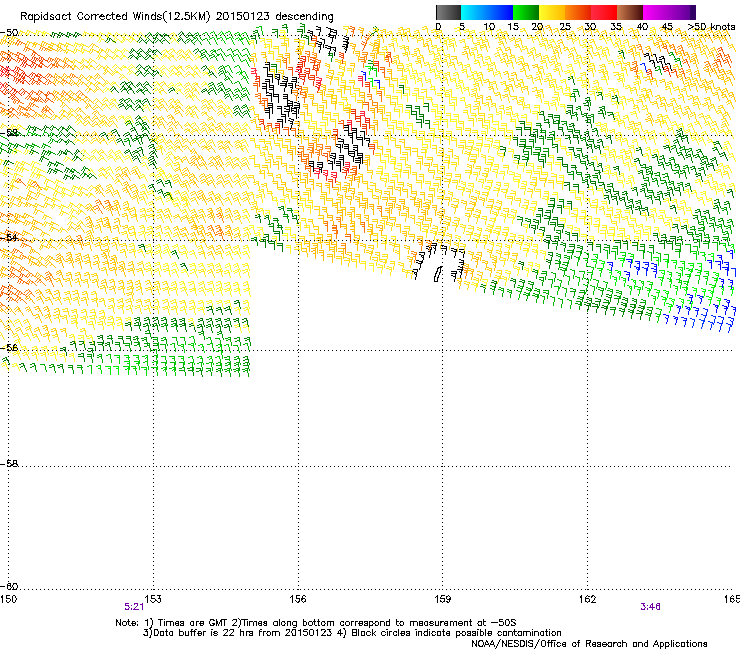Viewport: 740px width, 650px height.
Task: Click the longitude label '153'
Action: [153, 599]
